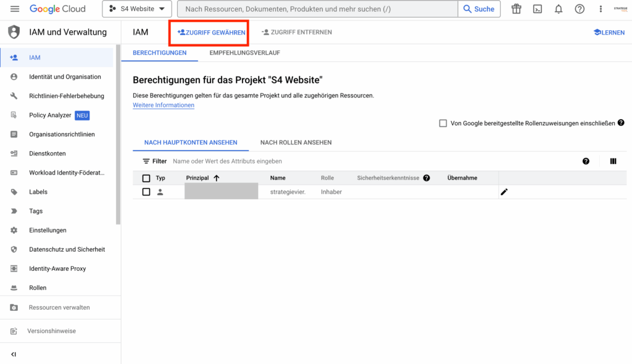The width and height of the screenshot is (632, 364).
Task: Sort by Prinzipal column arrow
Action: coord(217,178)
